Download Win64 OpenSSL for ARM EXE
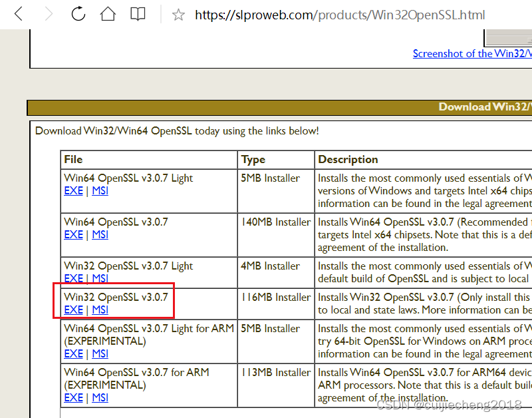 [x=73, y=397]
